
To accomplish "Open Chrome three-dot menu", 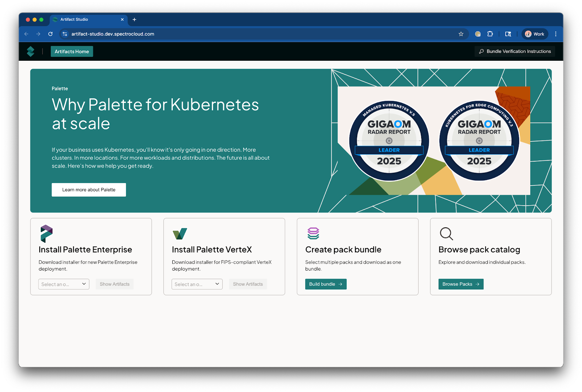I will (555, 34).
